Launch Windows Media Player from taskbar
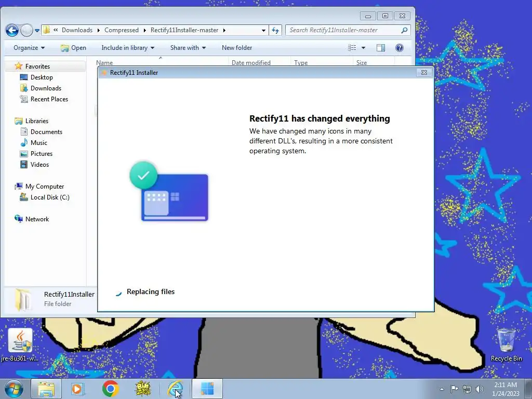Screen dimensions: 532x399 pyautogui.click(x=77, y=389)
